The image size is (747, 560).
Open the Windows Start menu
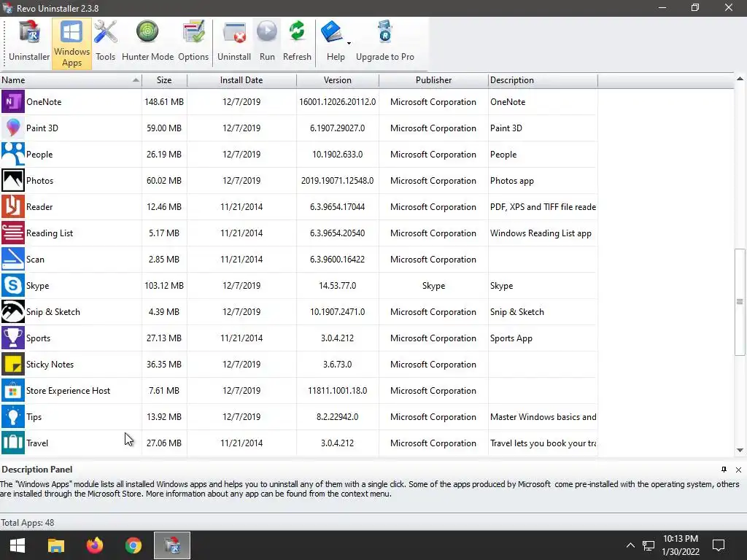click(18, 545)
